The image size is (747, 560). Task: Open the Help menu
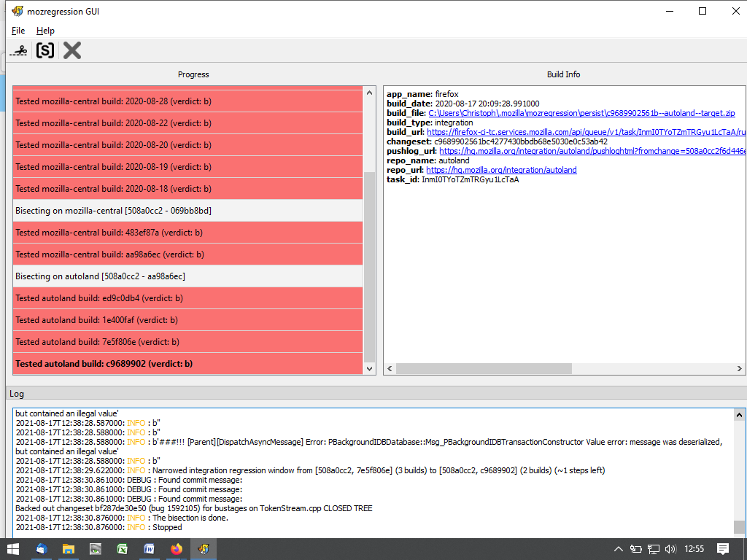[45, 31]
